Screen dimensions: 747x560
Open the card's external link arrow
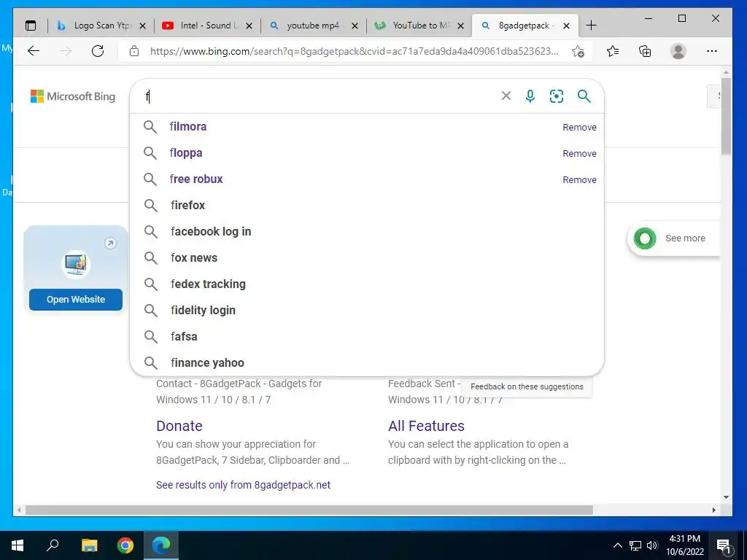point(111,244)
